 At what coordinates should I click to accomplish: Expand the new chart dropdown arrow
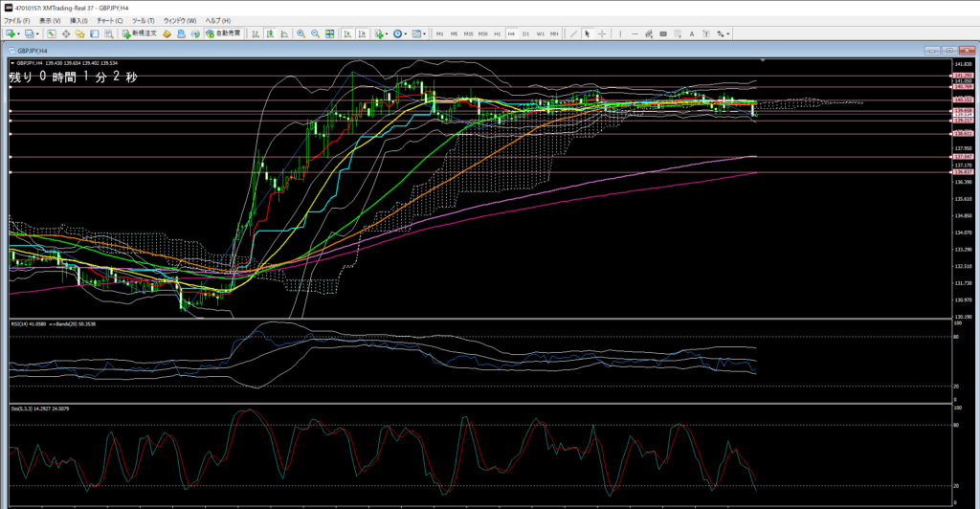(x=19, y=33)
